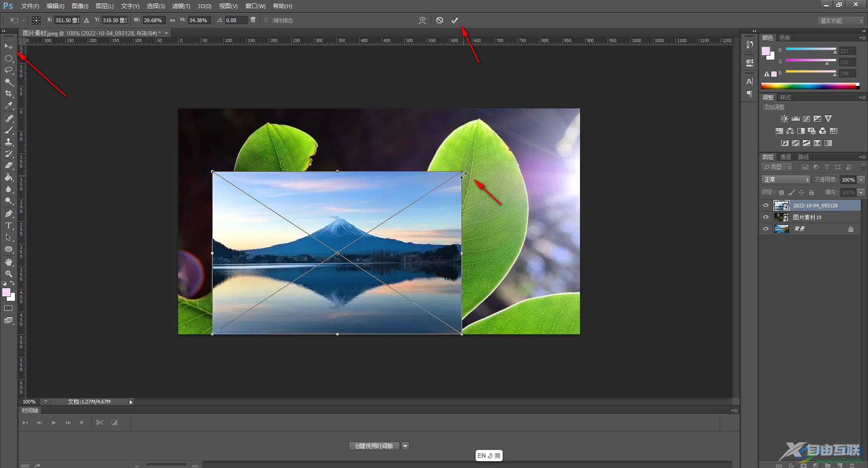Cancel the transform in options bar
This screenshot has width=868, height=468.
click(x=439, y=20)
